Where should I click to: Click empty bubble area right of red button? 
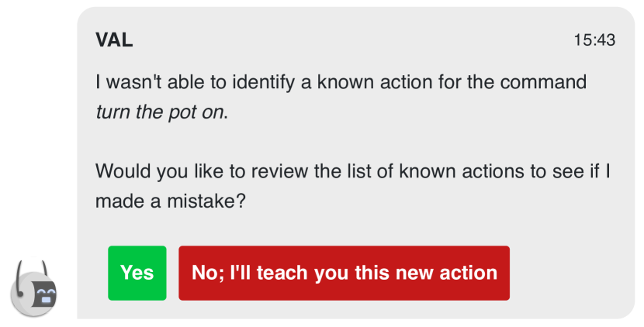(x=571, y=274)
